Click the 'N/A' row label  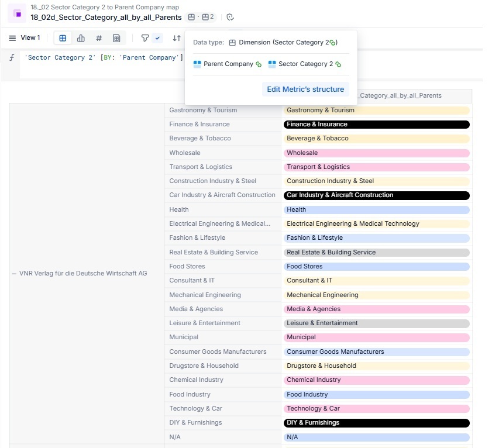click(x=175, y=437)
